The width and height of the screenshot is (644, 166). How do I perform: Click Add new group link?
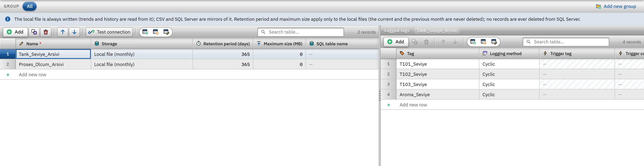tap(616, 6)
